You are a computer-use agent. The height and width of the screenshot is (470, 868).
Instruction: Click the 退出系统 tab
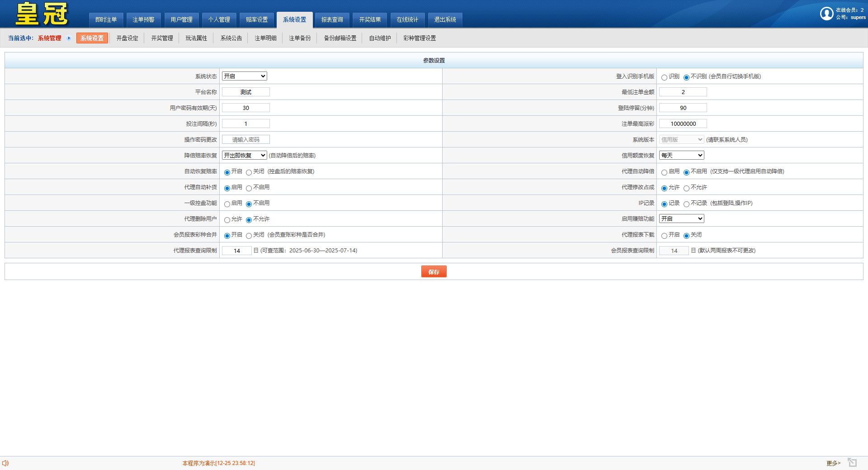(x=445, y=19)
